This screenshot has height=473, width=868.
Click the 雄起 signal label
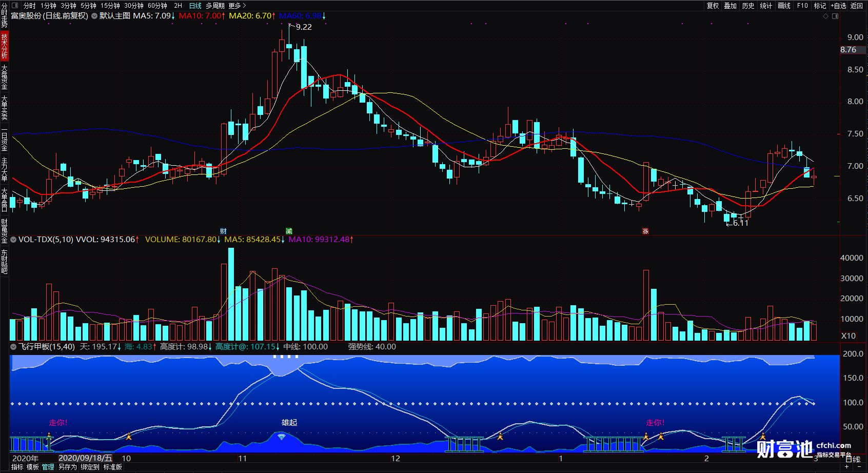pyautogui.click(x=289, y=422)
